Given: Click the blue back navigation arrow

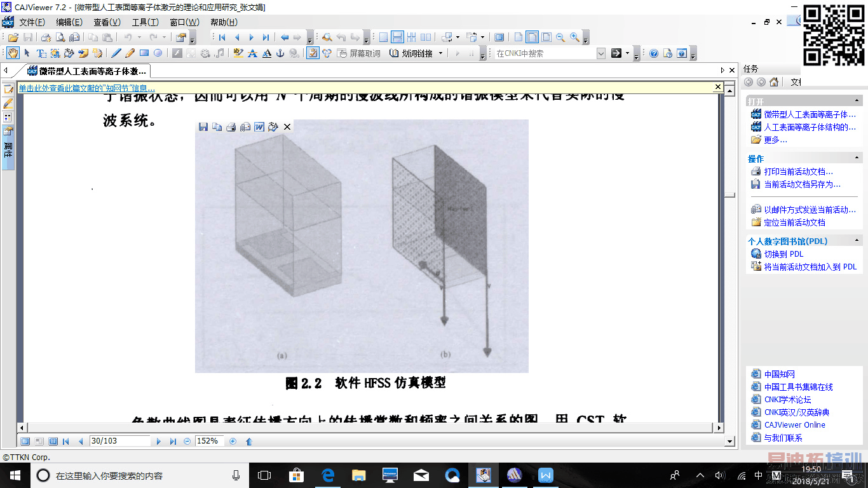Looking at the screenshot, I should coord(284,37).
